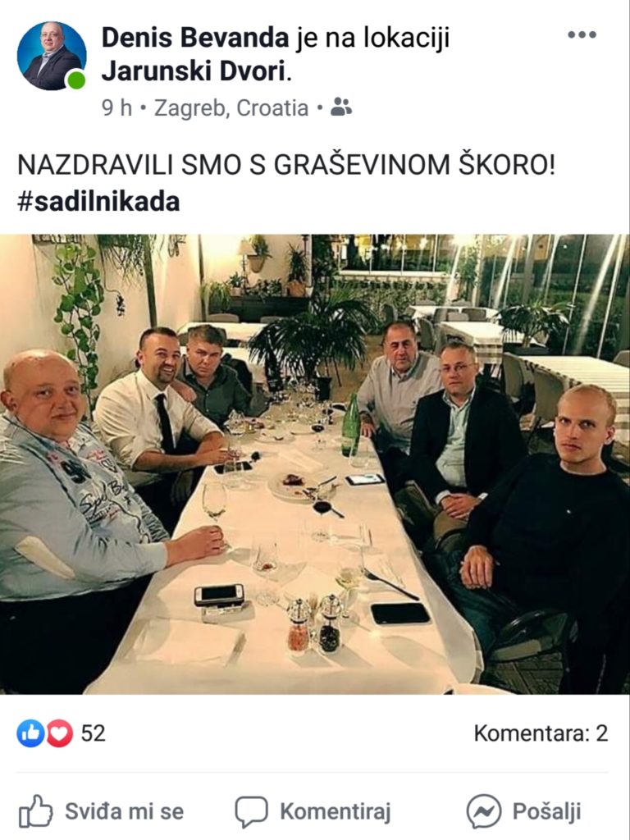
Task: Click the blue like reaction icon
Action: (x=30, y=733)
